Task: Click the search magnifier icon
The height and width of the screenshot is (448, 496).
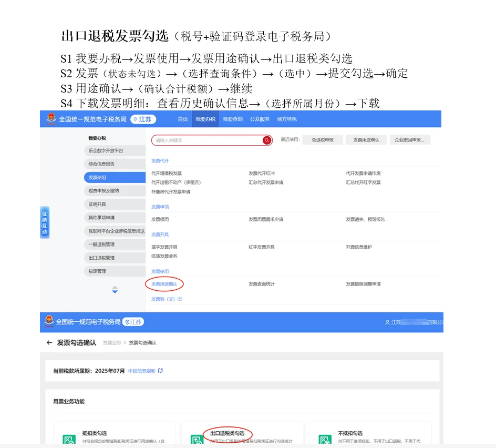Action: click(x=266, y=140)
